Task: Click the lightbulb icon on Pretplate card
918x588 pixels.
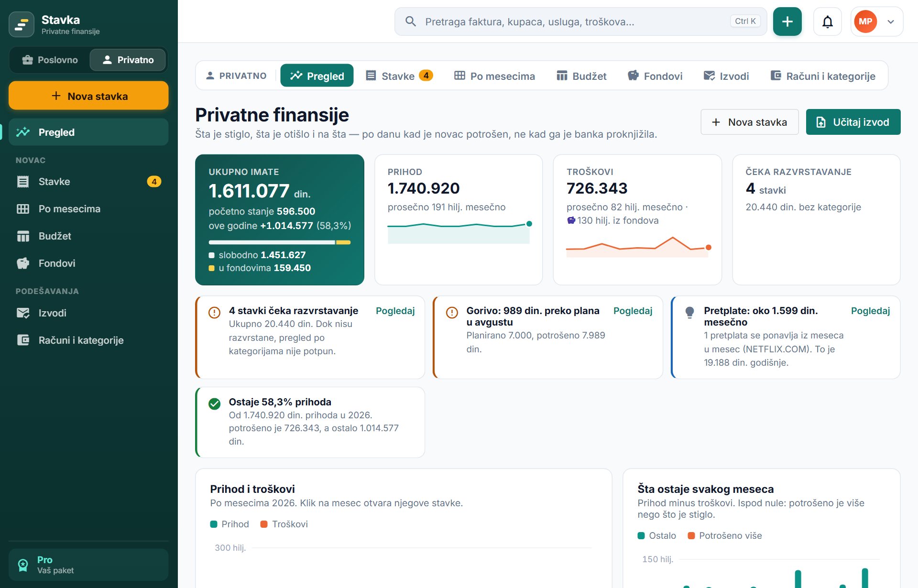Action: tap(689, 313)
